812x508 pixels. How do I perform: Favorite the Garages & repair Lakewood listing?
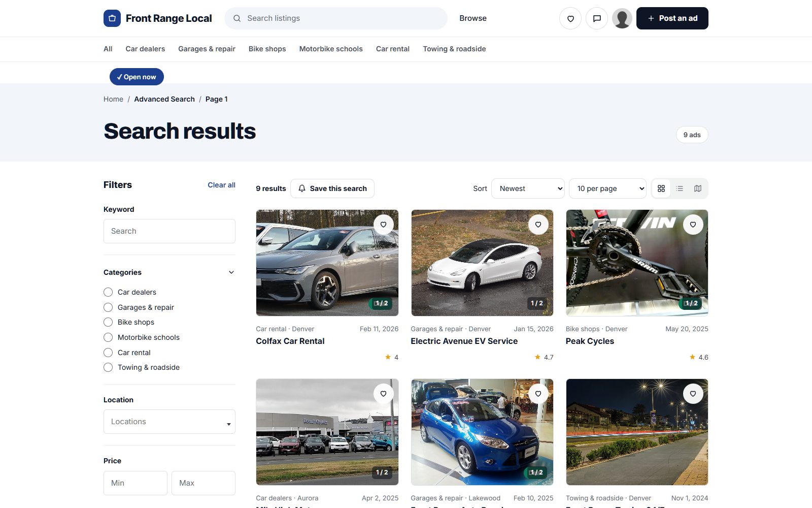538,394
